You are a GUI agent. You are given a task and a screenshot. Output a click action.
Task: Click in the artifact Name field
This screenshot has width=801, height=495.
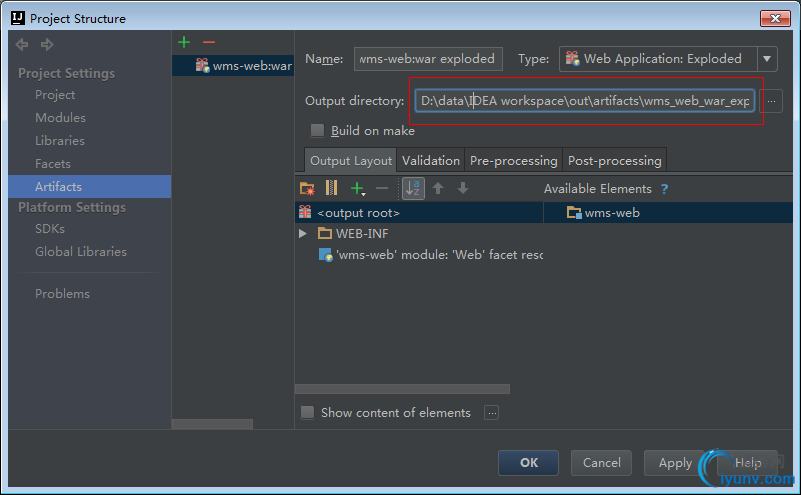[x=428, y=59]
